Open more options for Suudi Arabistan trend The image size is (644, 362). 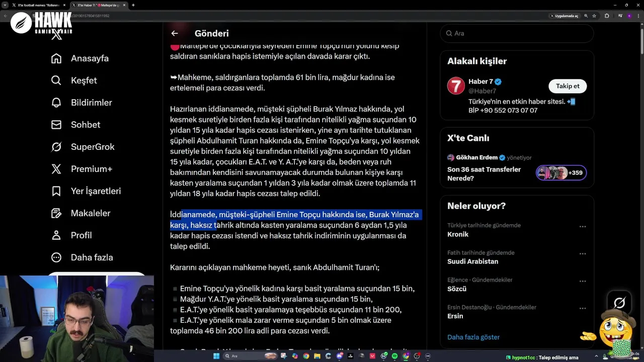pos(583,253)
